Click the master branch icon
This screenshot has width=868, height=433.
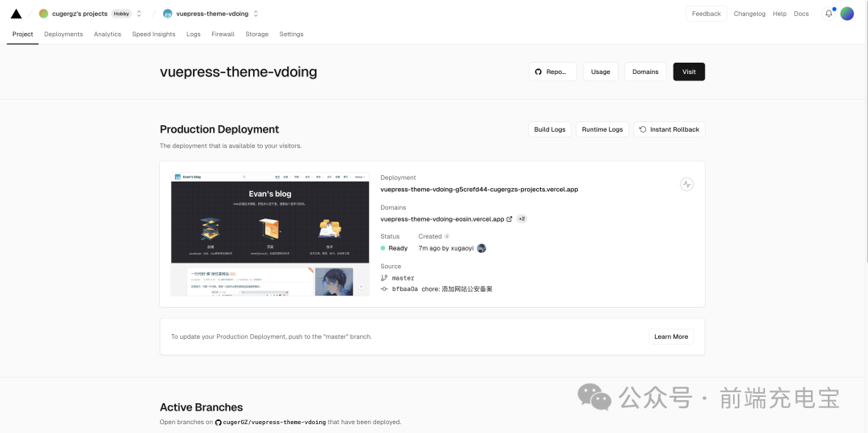(x=384, y=278)
